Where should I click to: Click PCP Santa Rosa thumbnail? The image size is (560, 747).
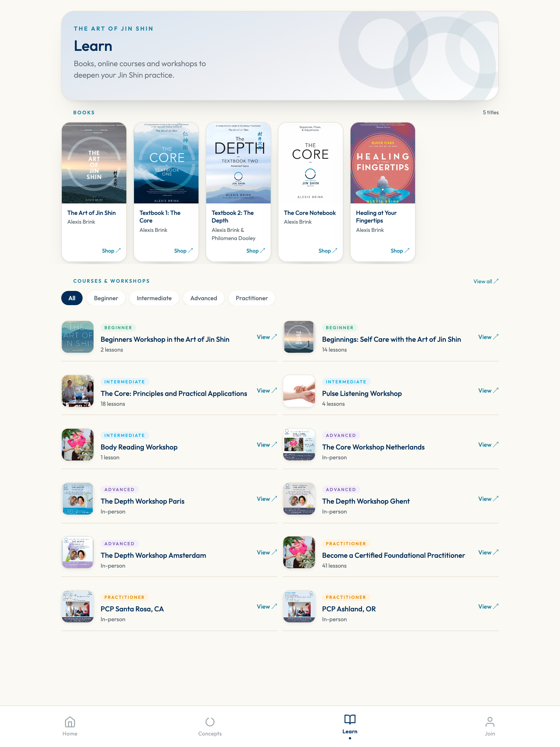78,606
